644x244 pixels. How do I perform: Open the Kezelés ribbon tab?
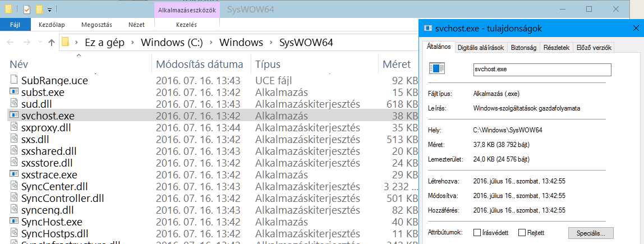coord(186,25)
